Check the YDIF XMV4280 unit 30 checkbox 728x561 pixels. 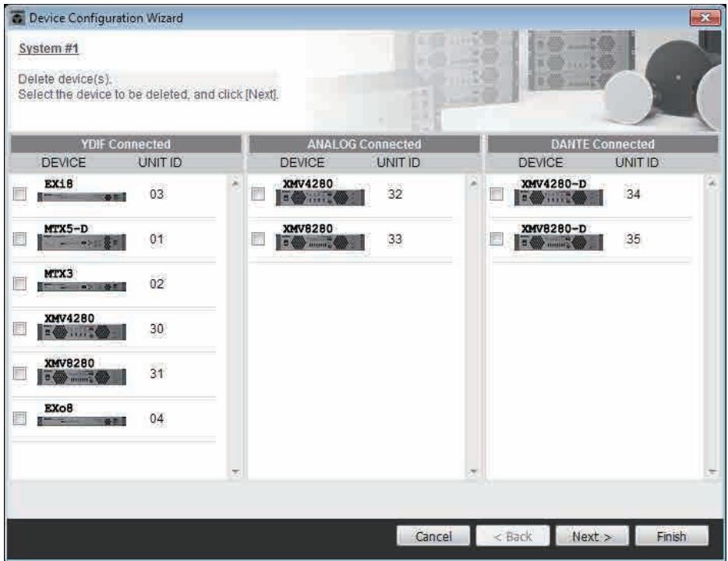[x=19, y=329]
